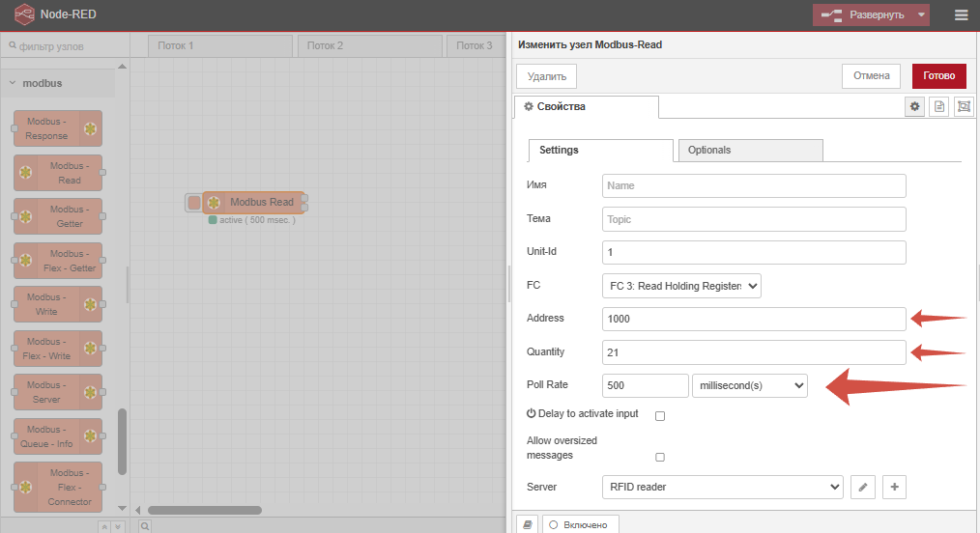This screenshot has height=533, width=980.
Task: Click the Готово button
Action: pyautogui.click(x=938, y=76)
